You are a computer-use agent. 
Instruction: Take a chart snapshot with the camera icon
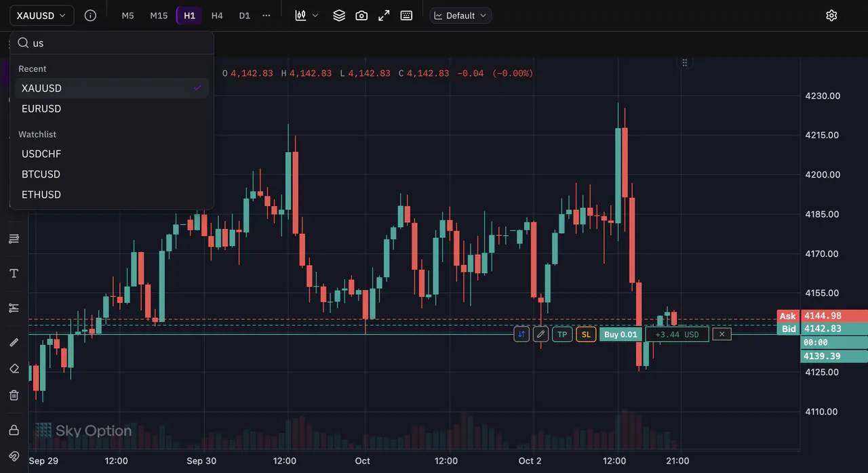[361, 16]
